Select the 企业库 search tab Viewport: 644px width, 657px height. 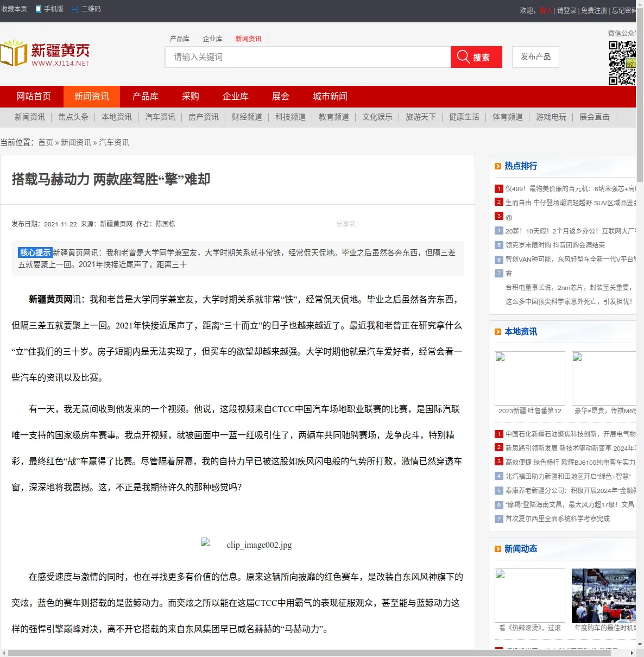tap(212, 39)
